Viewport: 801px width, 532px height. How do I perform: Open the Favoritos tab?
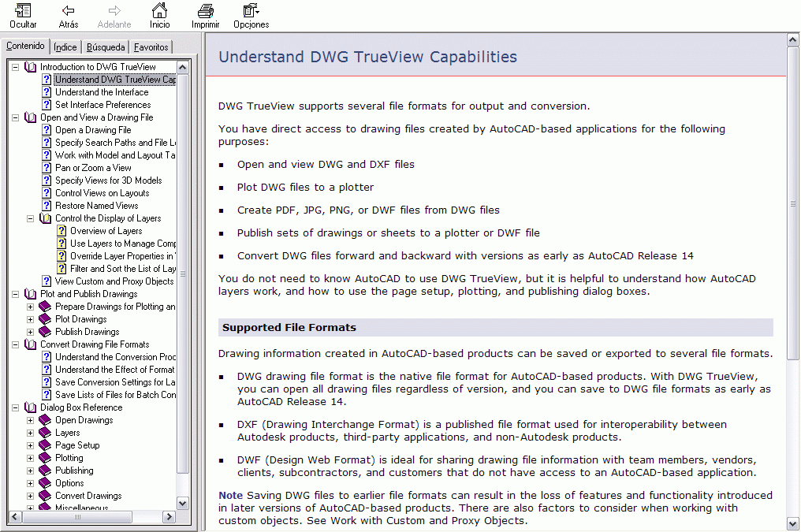click(x=151, y=47)
